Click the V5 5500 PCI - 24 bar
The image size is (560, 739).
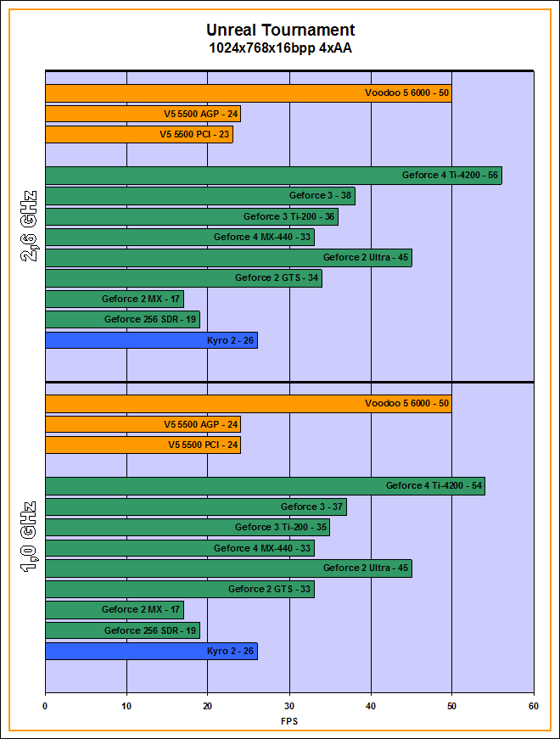143,445
